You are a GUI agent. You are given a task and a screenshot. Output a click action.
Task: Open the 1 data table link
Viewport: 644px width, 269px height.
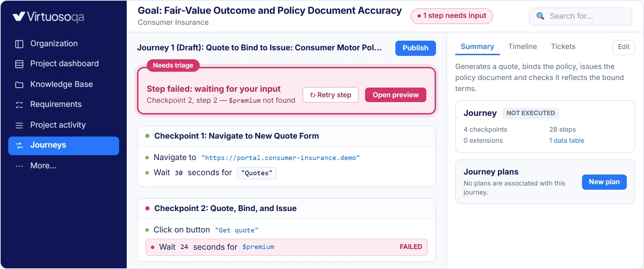[x=567, y=141]
